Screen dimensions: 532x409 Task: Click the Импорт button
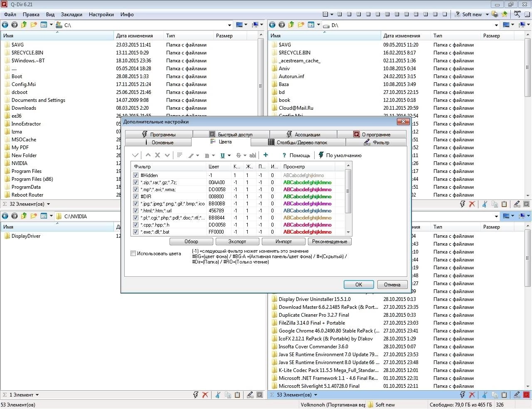283,241
